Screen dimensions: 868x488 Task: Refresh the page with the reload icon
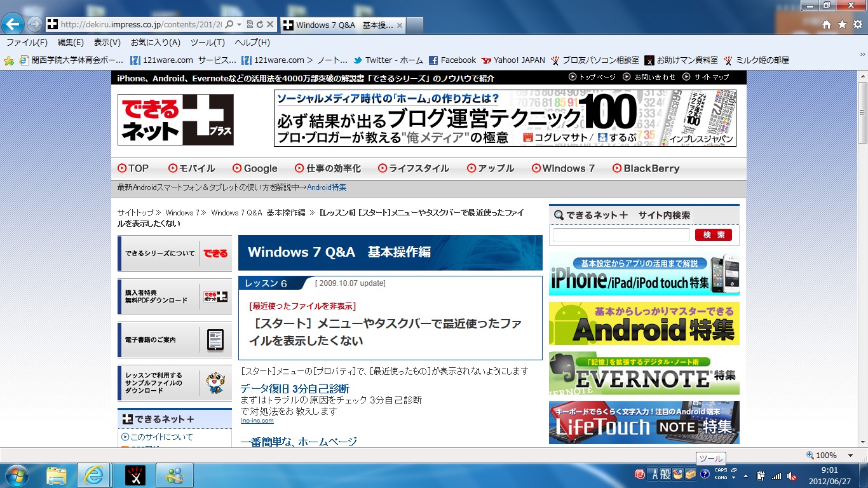[259, 25]
